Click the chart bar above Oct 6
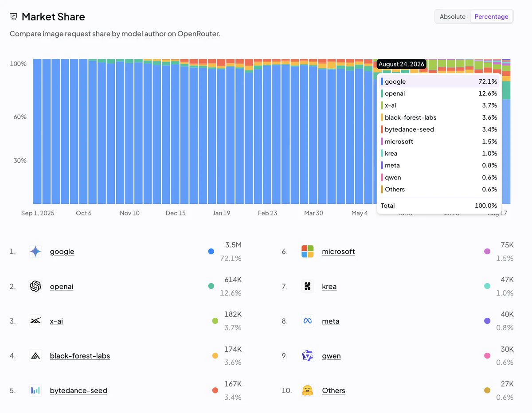Image resolution: width=532 pixels, height=413 pixels. click(x=83, y=131)
